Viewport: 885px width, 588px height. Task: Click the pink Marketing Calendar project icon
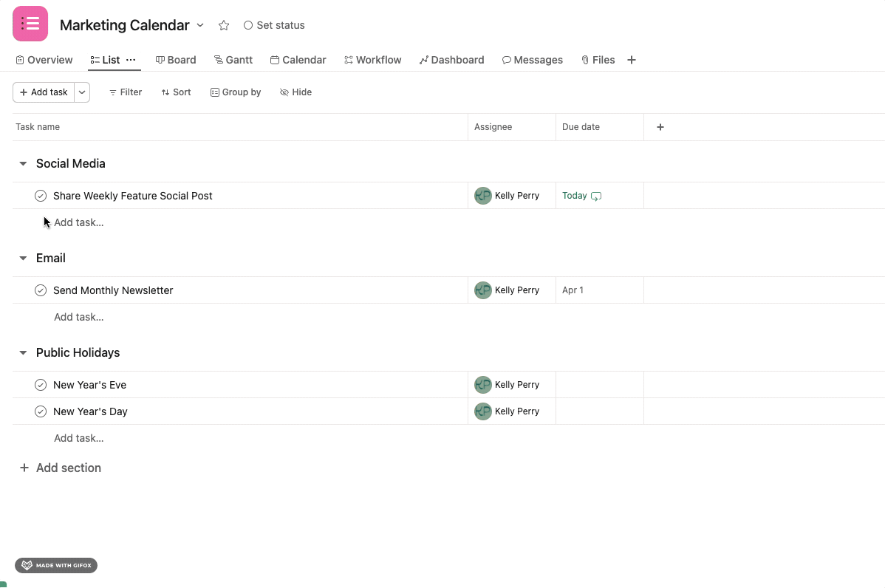pyautogui.click(x=30, y=24)
